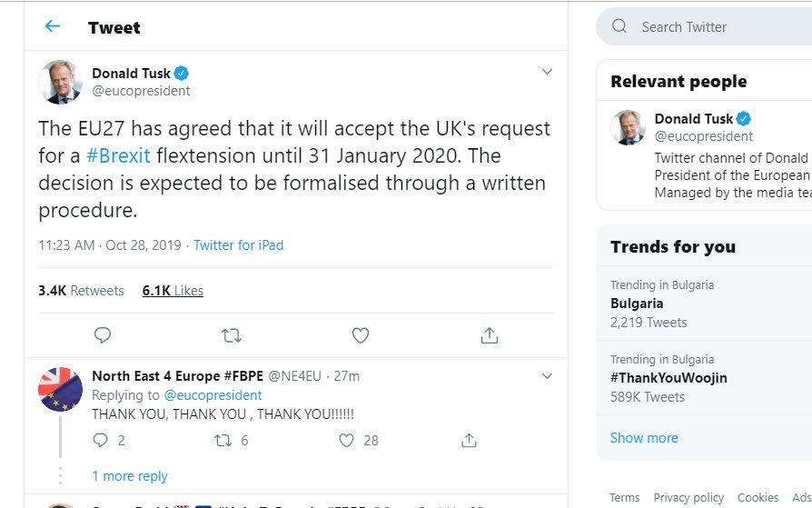812x508 pixels.
Task: Click the Search Twitter field
Action: click(x=708, y=26)
